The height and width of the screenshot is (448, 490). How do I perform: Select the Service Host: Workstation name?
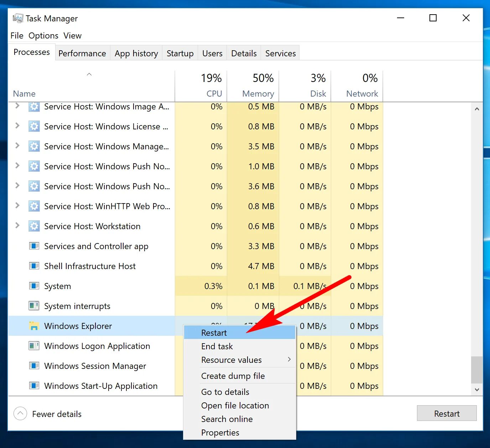(x=92, y=226)
